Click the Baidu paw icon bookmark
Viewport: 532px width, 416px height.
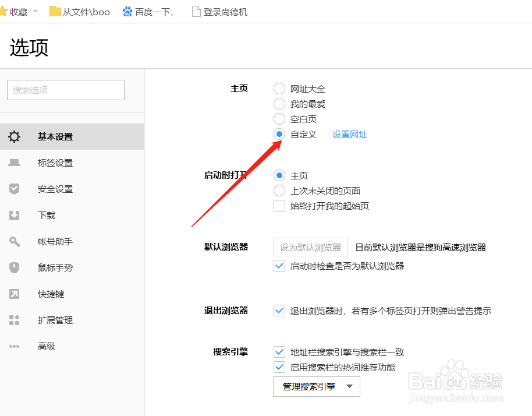pyautogui.click(x=127, y=12)
